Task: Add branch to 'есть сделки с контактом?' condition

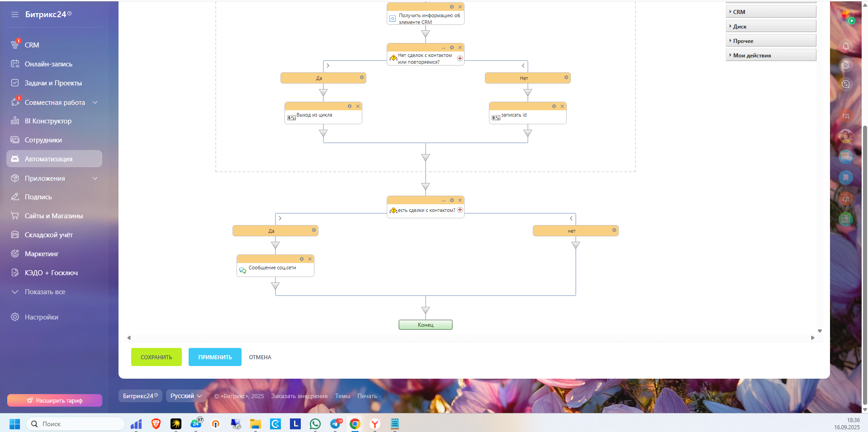Action: (x=460, y=210)
